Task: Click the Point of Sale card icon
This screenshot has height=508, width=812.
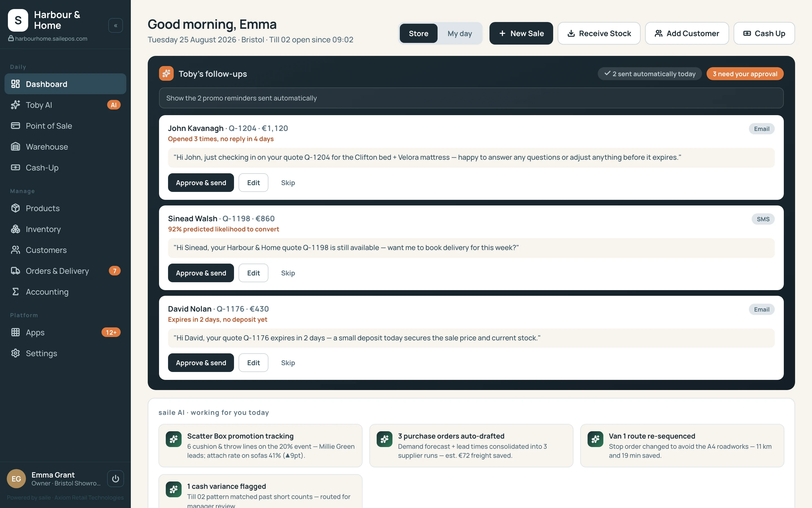Action: coord(16,126)
